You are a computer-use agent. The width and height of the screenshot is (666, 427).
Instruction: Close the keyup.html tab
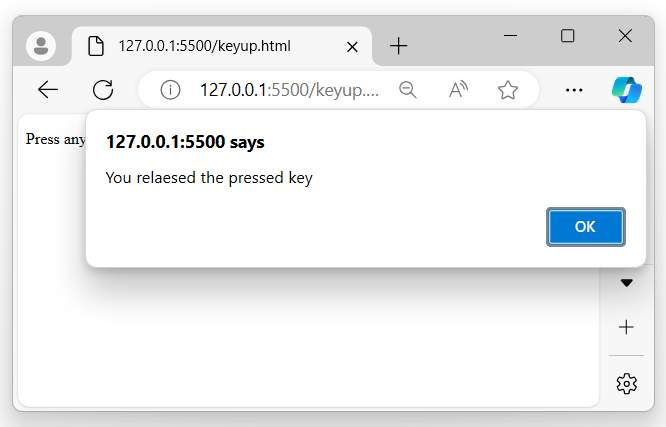coord(352,46)
